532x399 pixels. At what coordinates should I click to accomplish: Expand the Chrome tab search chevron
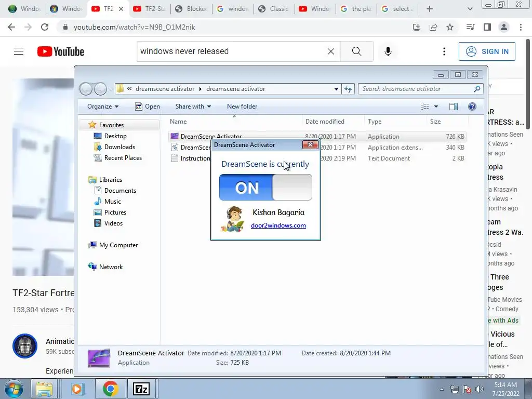click(470, 9)
